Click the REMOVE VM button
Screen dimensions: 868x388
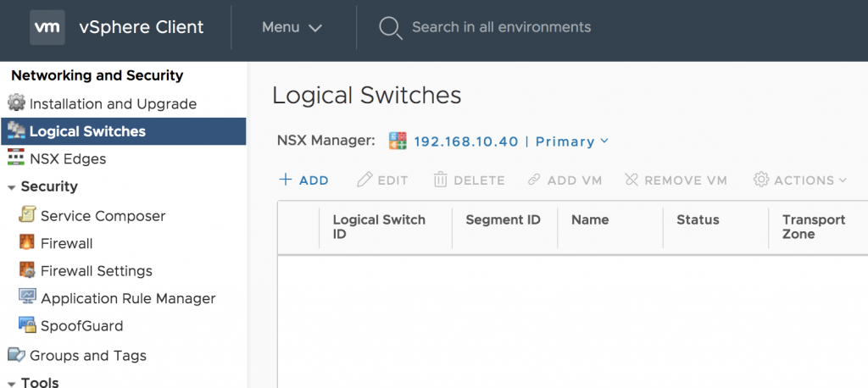point(676,180)
